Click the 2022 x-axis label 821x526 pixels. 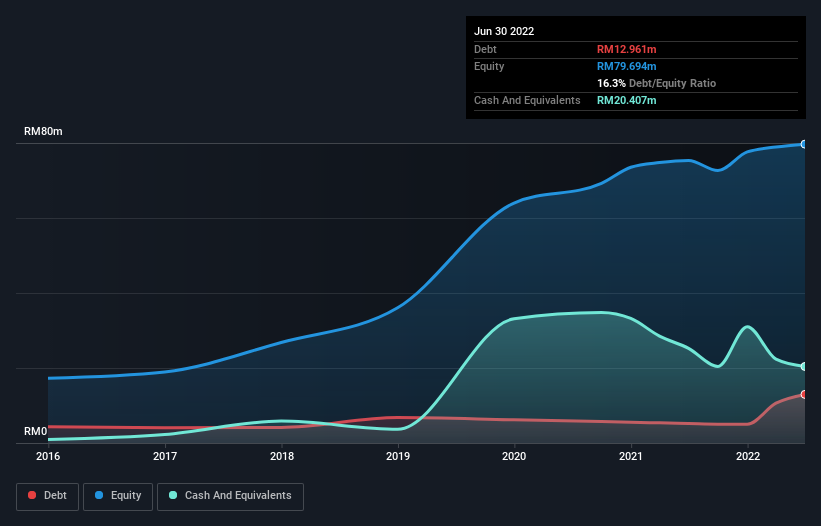748,456
